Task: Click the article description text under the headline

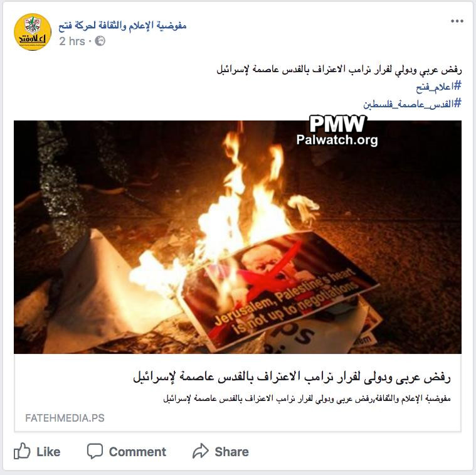Action: [307, 398]
